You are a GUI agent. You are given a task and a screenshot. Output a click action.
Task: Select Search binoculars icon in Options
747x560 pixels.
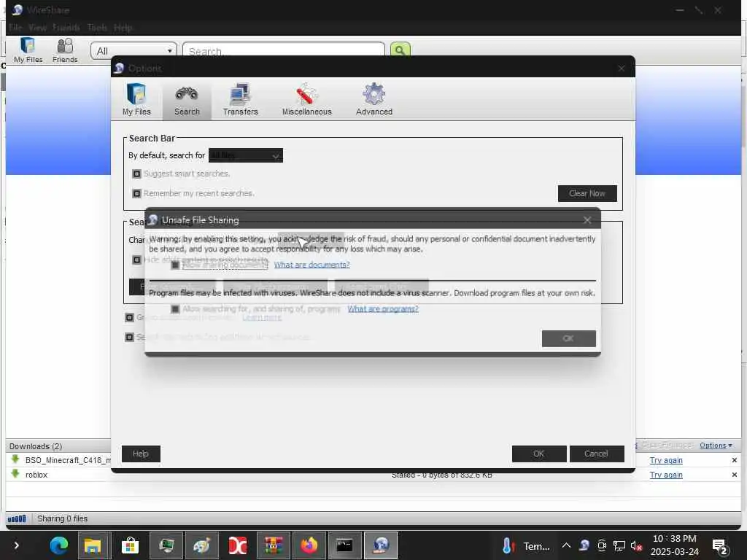click(x=187, y=99)
